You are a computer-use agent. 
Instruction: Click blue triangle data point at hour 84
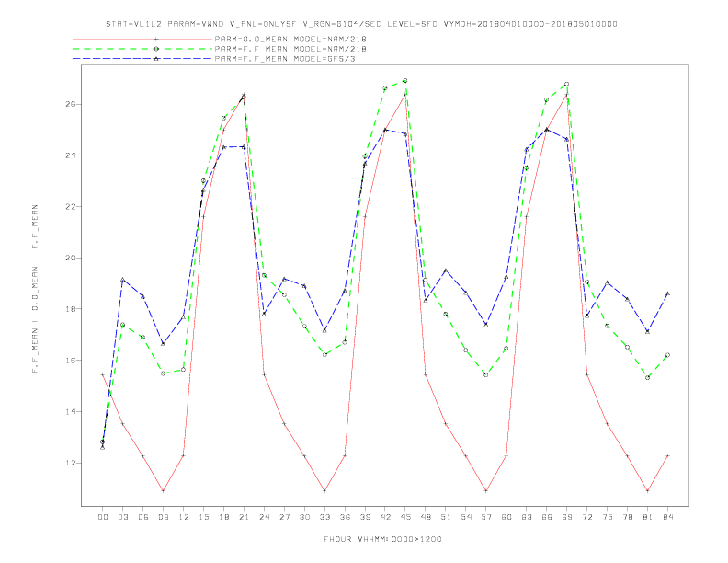[667, 293]
